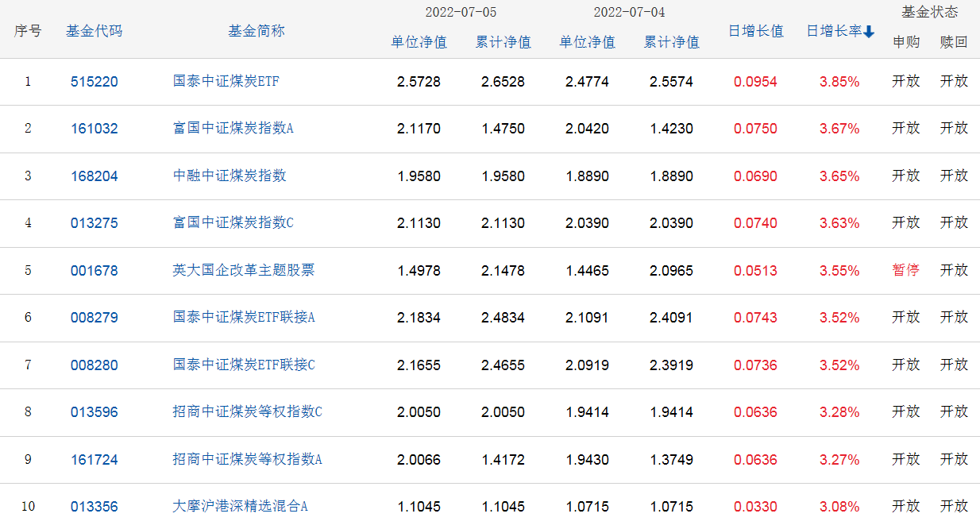Screen dimensions: 980x529
Task: Click daily growth value 0.0954
Action: click(x=755, y=82)
